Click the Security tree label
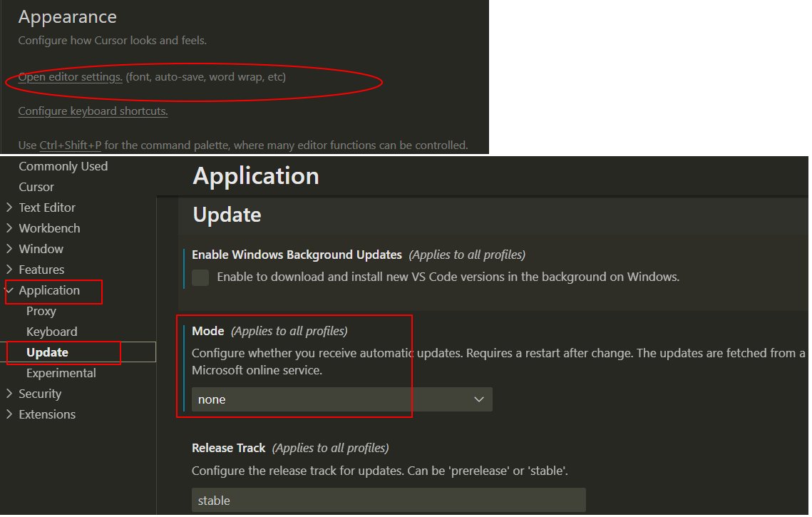Image resolution: width=812 pixels, height=517 pixels. 40,394
